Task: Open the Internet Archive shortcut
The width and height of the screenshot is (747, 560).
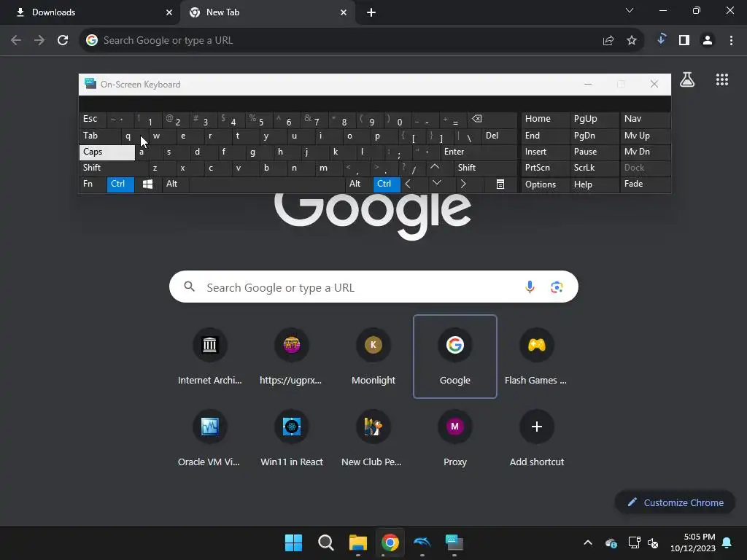Action: tap(209, 356)
